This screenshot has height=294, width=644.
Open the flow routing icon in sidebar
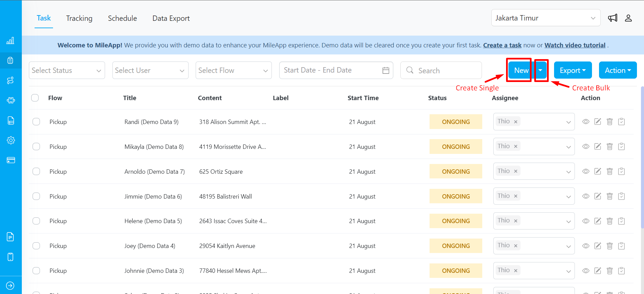coord(10,80)
